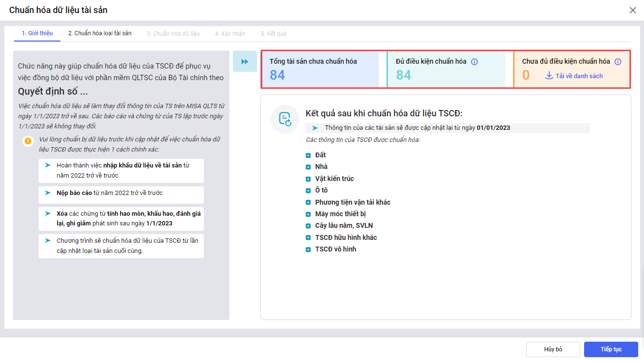Expand Cây lâu năm, SVLN item
The image size is (644, 361).
tap(308, 226)
